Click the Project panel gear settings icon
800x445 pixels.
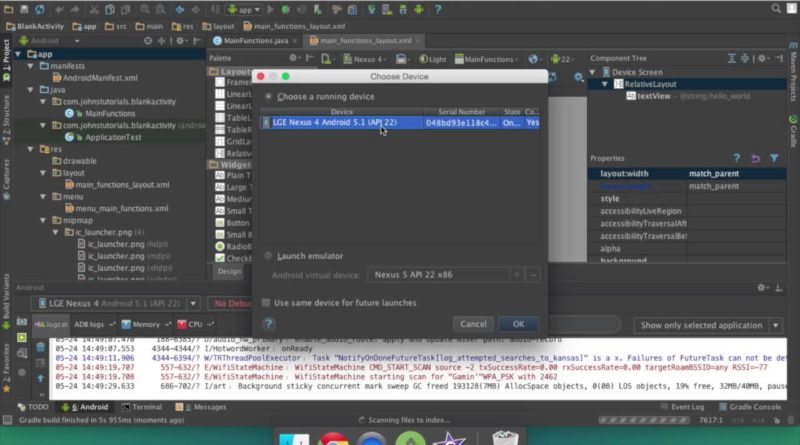pos(180,41)
